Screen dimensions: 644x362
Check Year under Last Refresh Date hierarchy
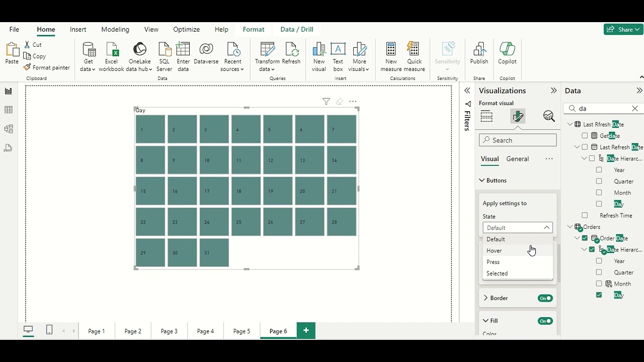coord(599,170)
